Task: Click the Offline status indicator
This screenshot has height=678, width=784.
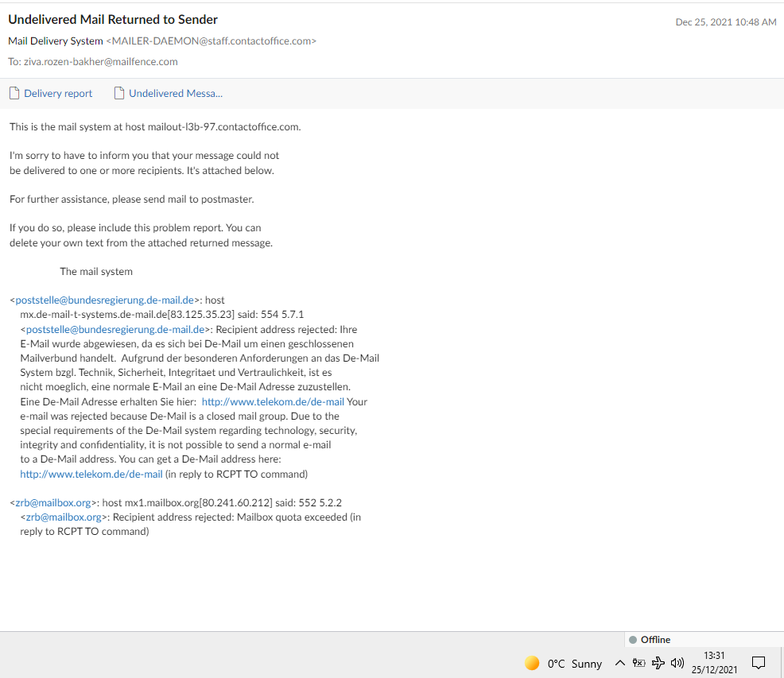Action: point(650,640)
